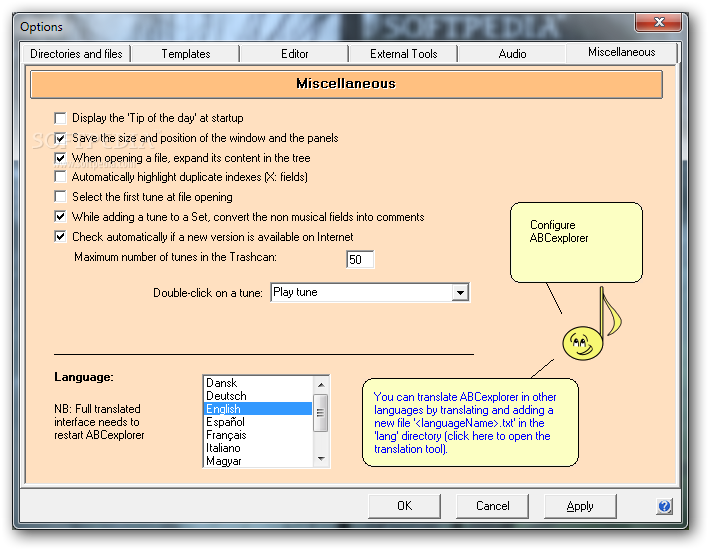This screenshot has width=709, height=550.
Task: Toggle converting non musical fields into comments
Action: coord(60,217)
